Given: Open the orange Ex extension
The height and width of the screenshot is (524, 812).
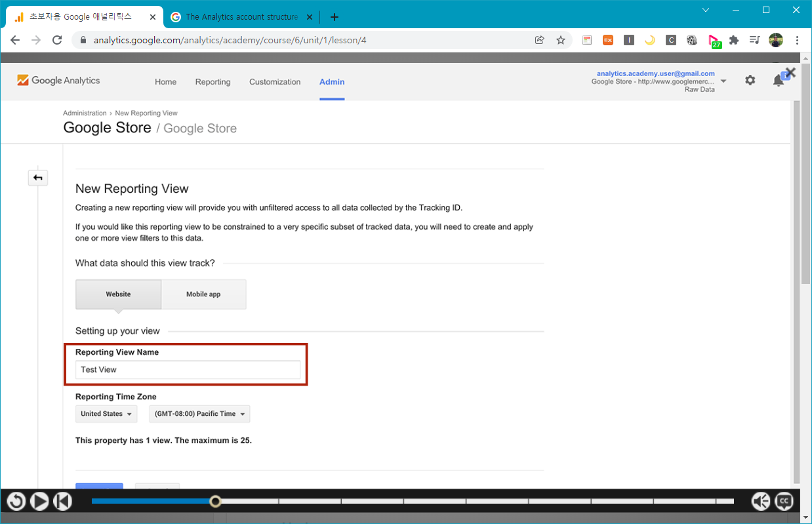Looking at the screenshot, I should point(608,40).
